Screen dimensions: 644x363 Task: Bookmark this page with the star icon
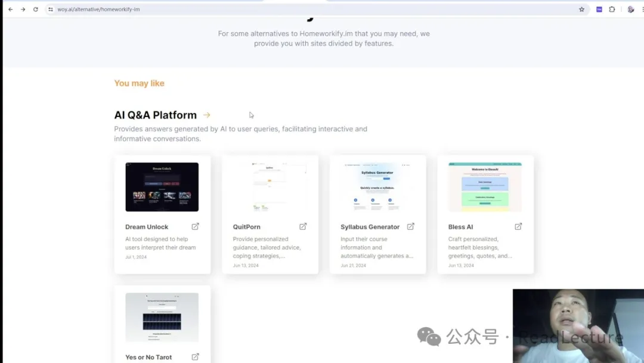tap(581, 10)
